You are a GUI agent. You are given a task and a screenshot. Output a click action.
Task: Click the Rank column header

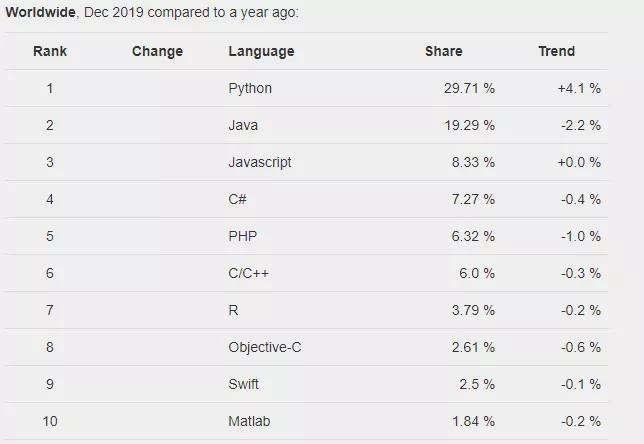pos(49,51)
